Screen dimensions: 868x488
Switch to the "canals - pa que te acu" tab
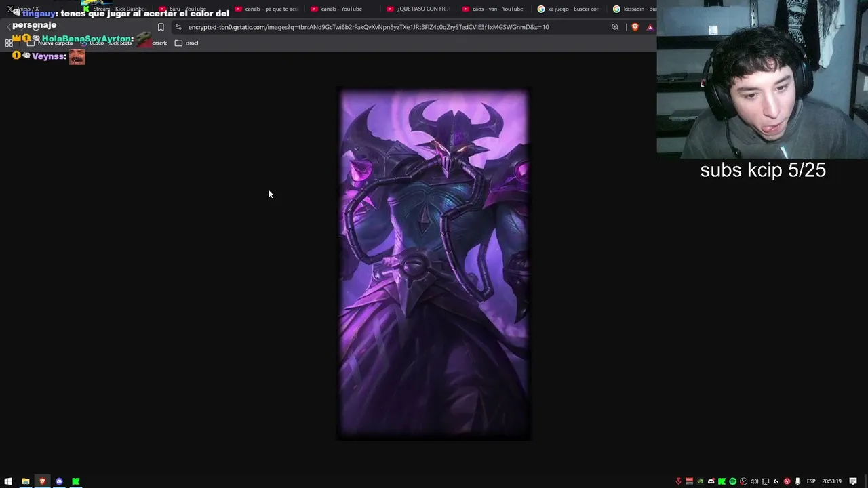pos(267,9)
